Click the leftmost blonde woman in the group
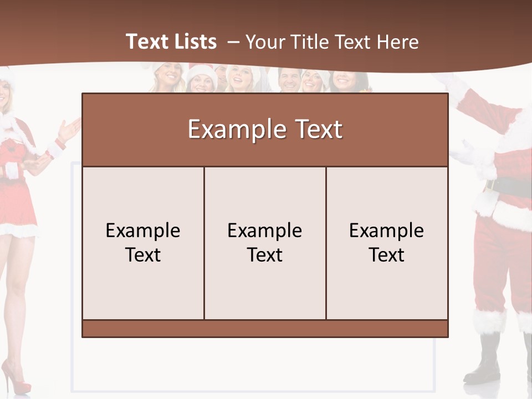The image size is (532, 399). point(167,78)
